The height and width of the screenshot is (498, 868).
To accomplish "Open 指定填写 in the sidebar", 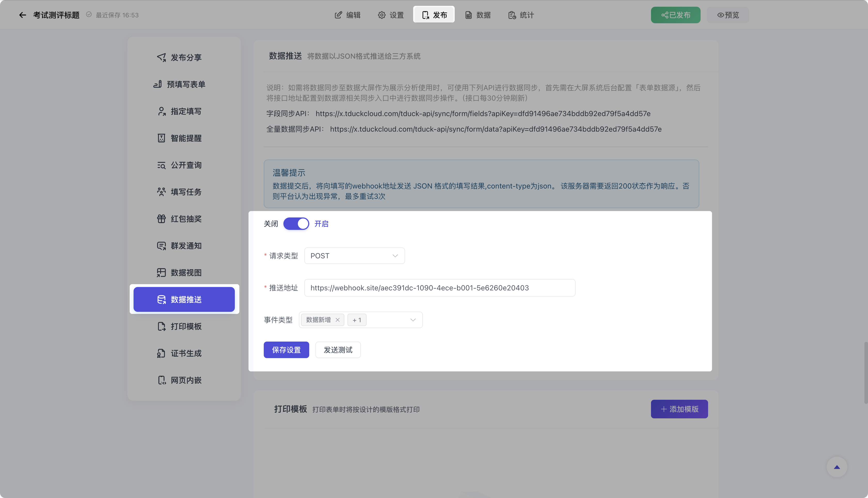I will [x=184, y=111].
